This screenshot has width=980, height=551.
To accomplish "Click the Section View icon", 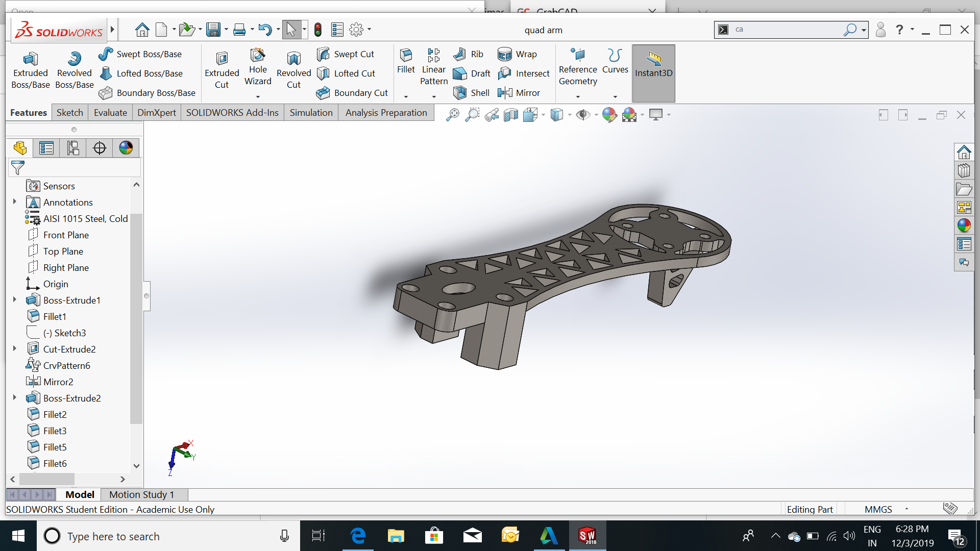I will [511, 115].
